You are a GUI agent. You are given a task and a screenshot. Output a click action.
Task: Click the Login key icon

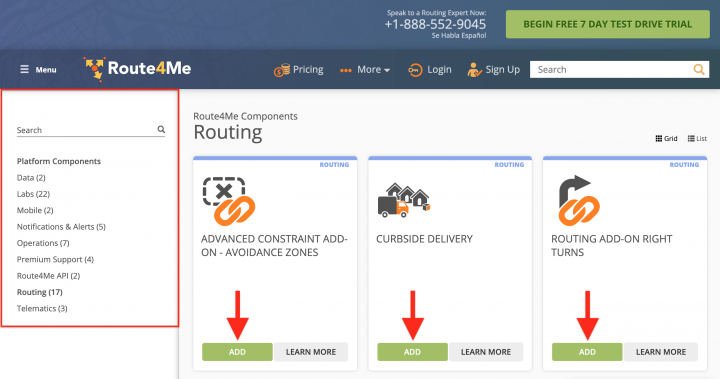415,70
